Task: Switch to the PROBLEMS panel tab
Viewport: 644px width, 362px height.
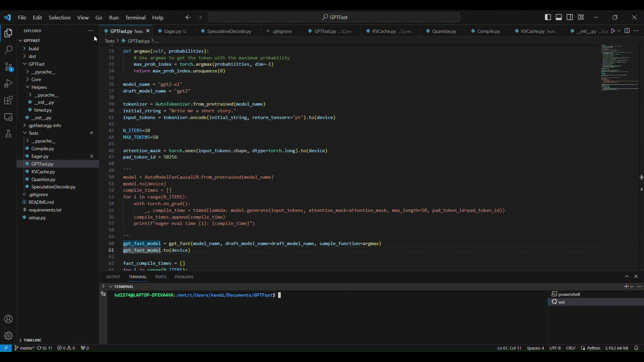Action: click(184, 277)
